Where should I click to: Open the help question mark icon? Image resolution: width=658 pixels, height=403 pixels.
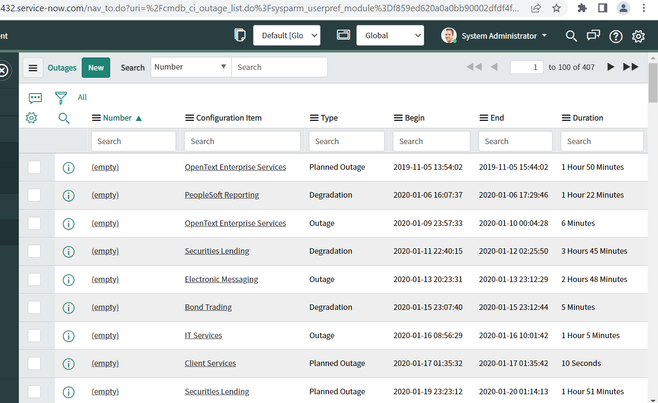point(616,37)
